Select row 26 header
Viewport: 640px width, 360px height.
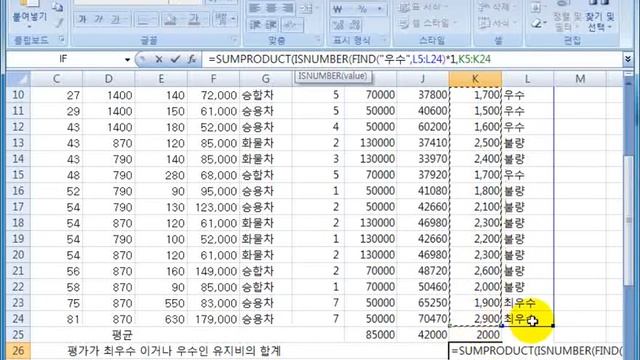coord(18,351)
